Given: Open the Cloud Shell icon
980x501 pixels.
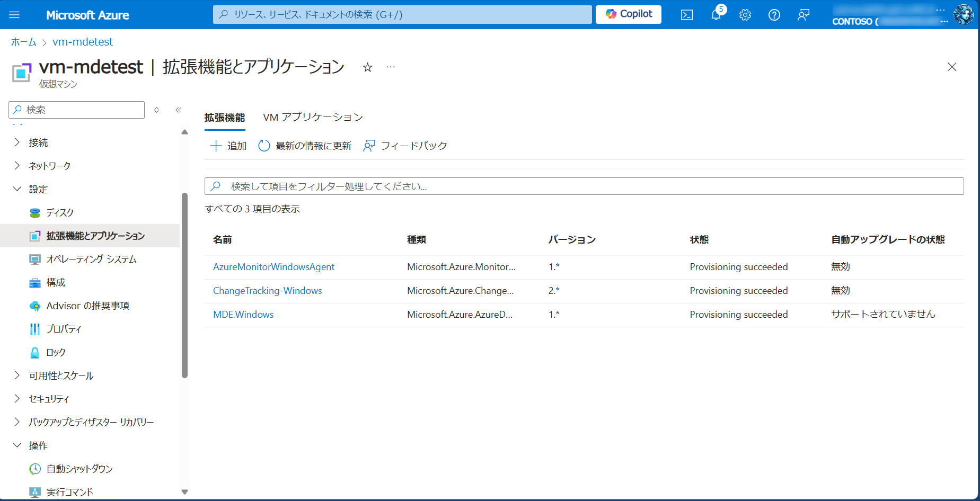Looking at the screenshot, I should [686, 15].
